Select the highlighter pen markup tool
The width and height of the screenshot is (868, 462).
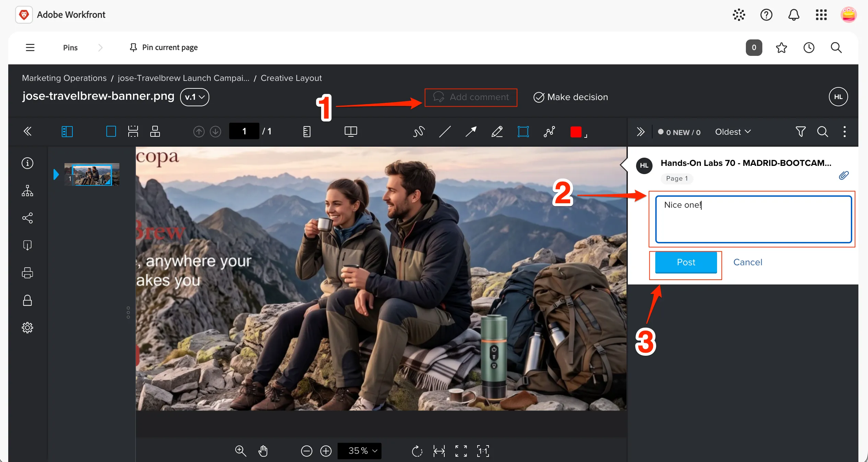tap(497, 132)
